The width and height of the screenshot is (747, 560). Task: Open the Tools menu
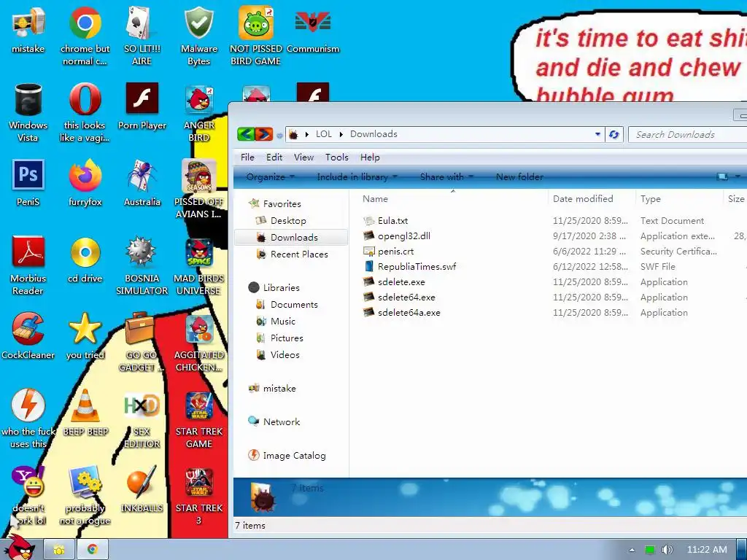(x=337, y=157)
